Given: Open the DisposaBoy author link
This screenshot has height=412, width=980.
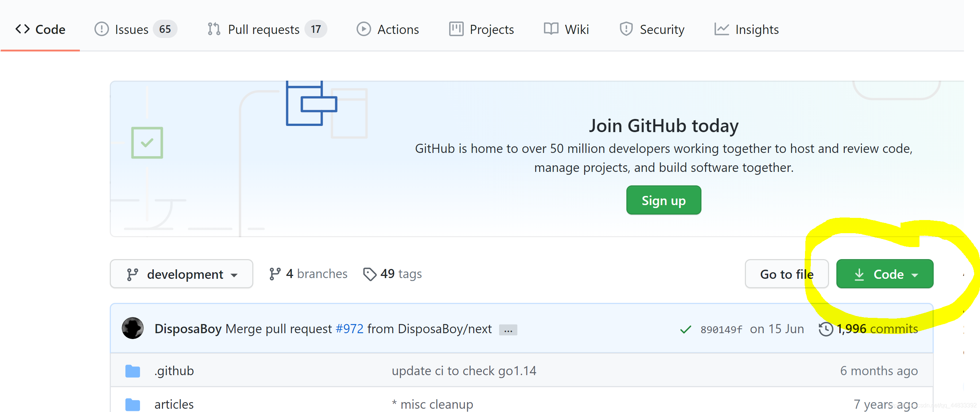Looking at the screenshot, I should 188,328.
